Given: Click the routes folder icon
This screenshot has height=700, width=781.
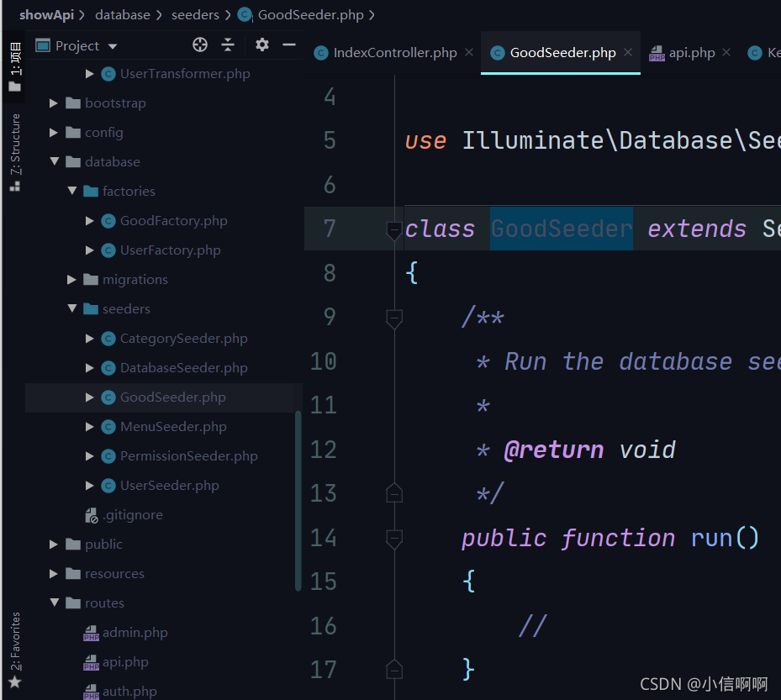Looking at the screenshot, I should pyautogui.click(x=73, y=603).
